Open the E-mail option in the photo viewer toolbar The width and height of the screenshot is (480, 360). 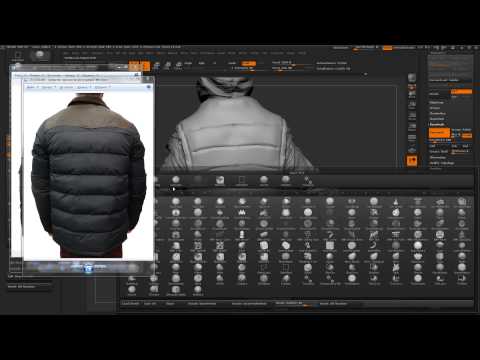pos(67,87)
